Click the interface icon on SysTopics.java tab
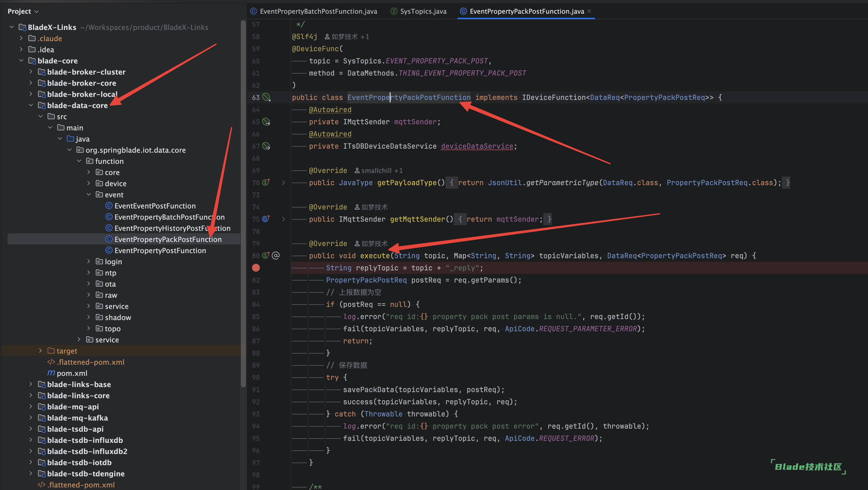 [393, 11]
